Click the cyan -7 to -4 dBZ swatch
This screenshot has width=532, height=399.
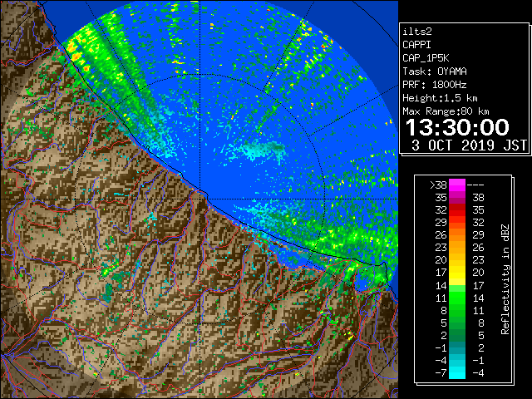[457, 373]
